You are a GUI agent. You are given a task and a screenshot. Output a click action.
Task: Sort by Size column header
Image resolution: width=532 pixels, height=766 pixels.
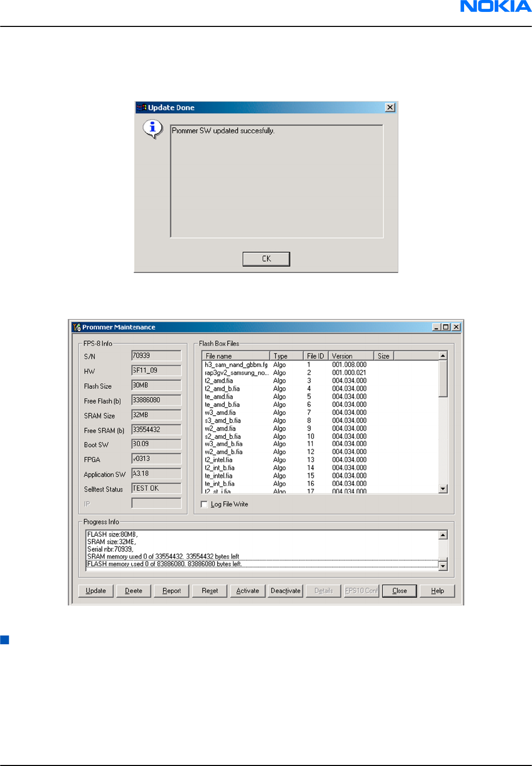pyautogui.click(x=384, y=356)
